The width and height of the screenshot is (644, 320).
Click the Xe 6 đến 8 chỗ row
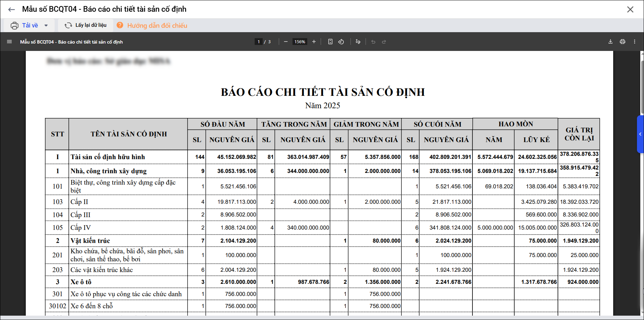pyautogui.click(x=322, y=306)
